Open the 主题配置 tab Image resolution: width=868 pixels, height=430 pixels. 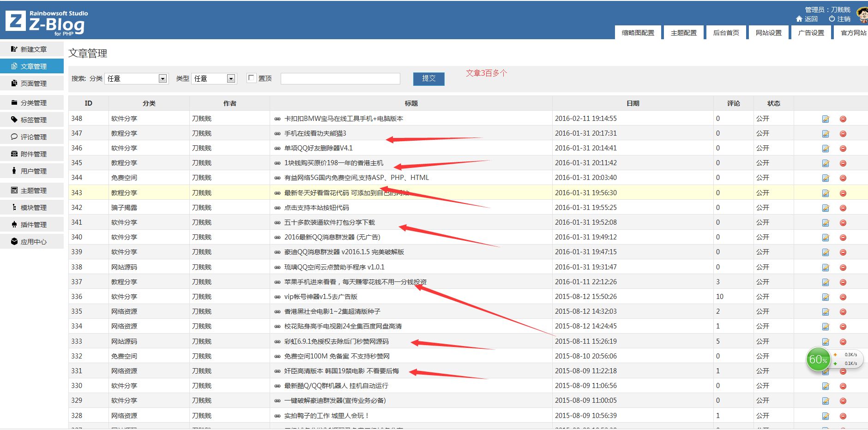(x=683, y=33)
